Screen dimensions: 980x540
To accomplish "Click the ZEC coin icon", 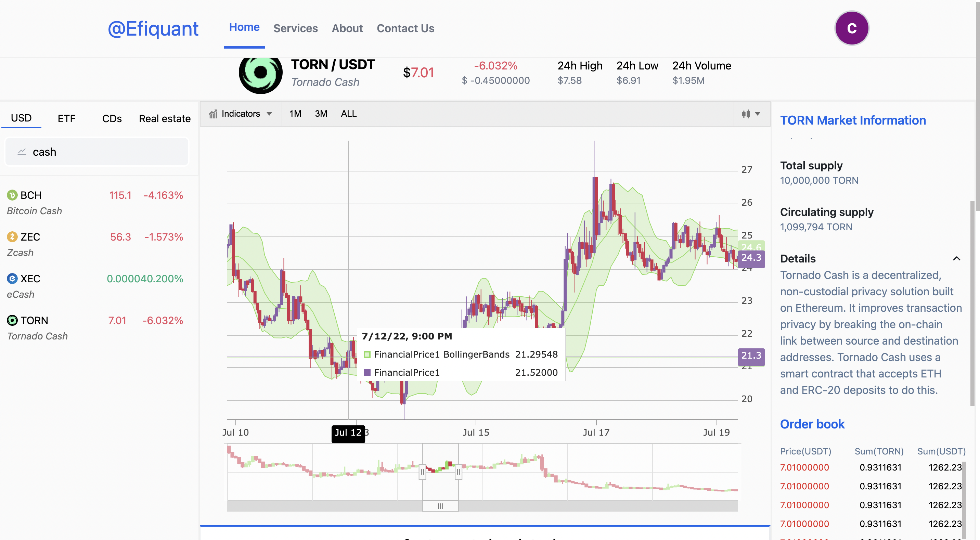I will point(12,237).
